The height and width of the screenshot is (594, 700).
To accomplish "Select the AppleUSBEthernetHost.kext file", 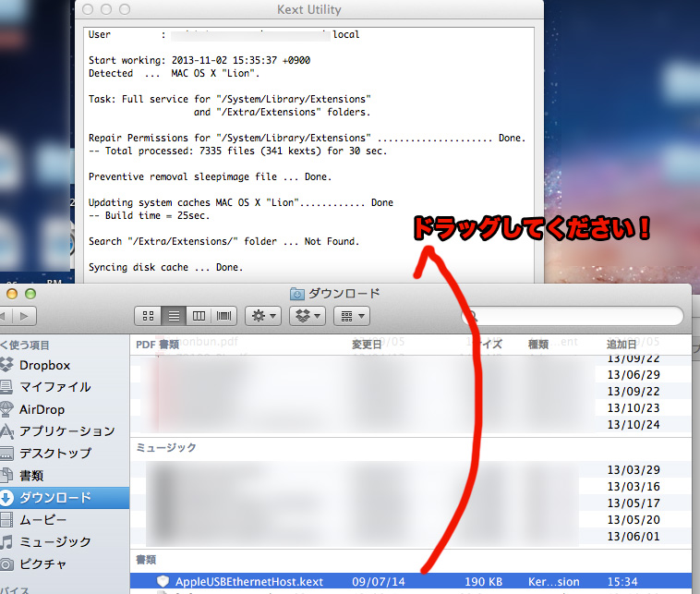I will pyautogui.click(x=411, y=581).
